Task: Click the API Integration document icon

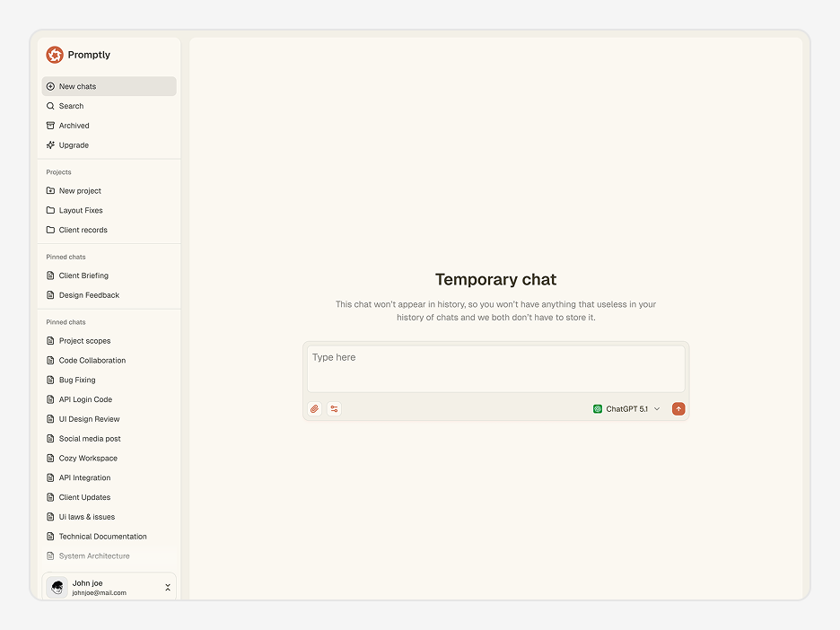Action: [50, 477]
